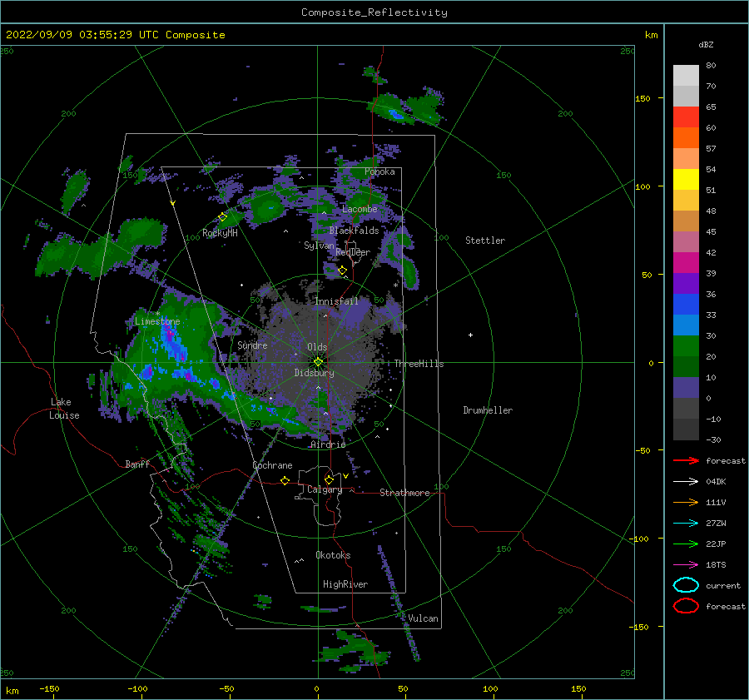Screen dimensions: 749x700
Task: Click the 30 dBZ green swatch
Action: (x=686, y=345)
